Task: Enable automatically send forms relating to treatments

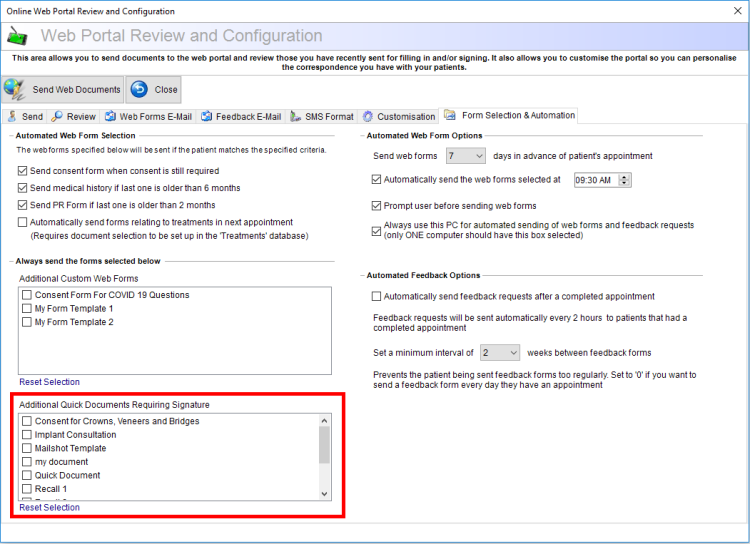Action: (x=22, y=222)
